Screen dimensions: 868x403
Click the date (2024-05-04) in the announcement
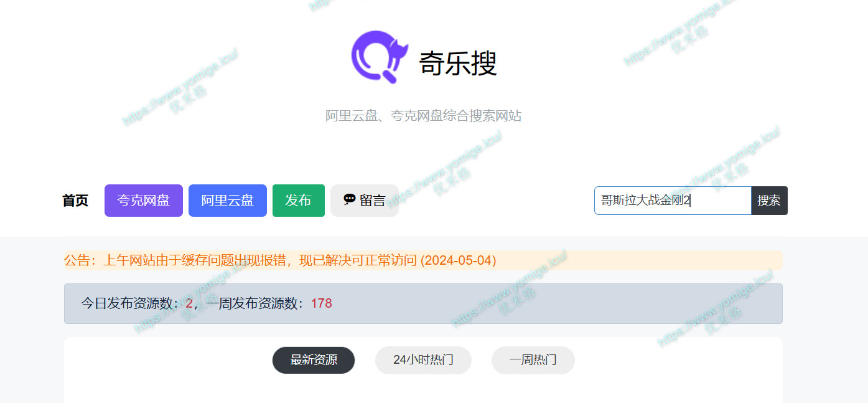(459, 260)
